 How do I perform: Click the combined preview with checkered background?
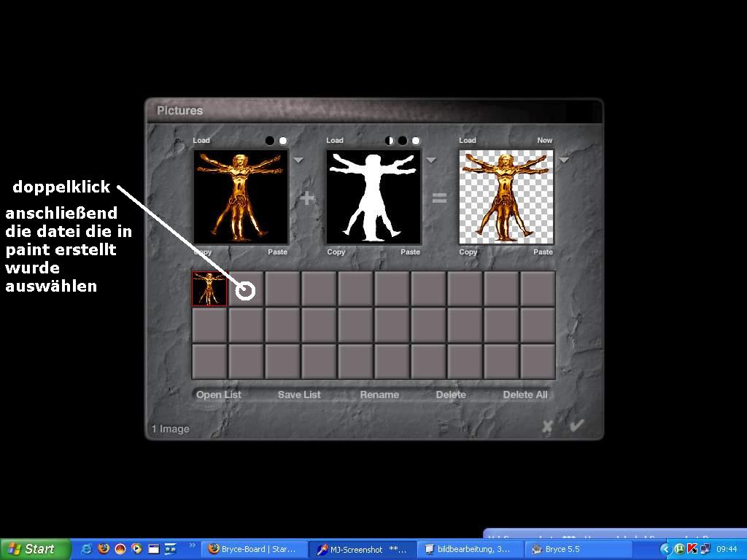click(x=506, y=197)
